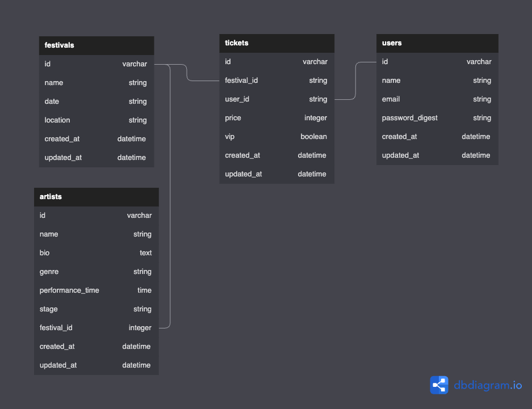The width and height of the screenshot is (532, 409).
Task: Click the dbdiagram.io logo icon
Action: (x=438, y=385)
